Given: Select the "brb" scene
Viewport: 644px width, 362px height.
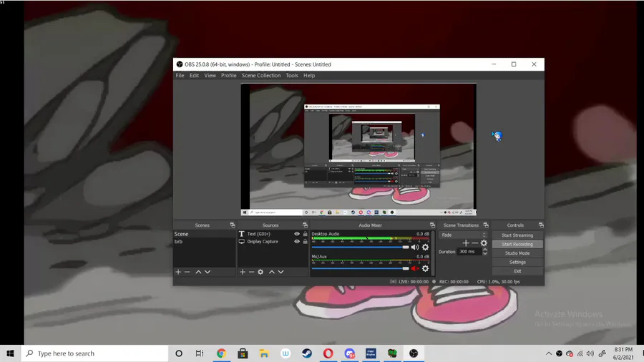Looking at the screenshot, I should [x=205, y=242].
